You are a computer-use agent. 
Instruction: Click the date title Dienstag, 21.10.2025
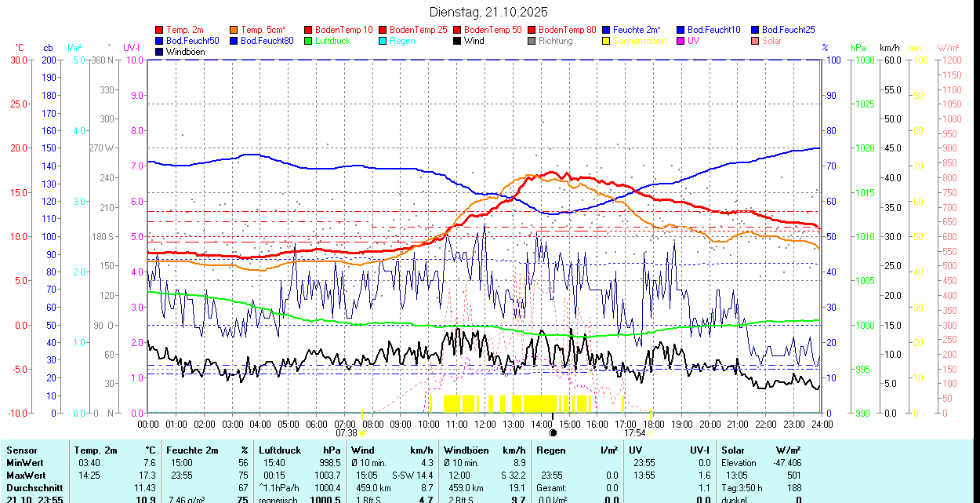tap(489, 12)
